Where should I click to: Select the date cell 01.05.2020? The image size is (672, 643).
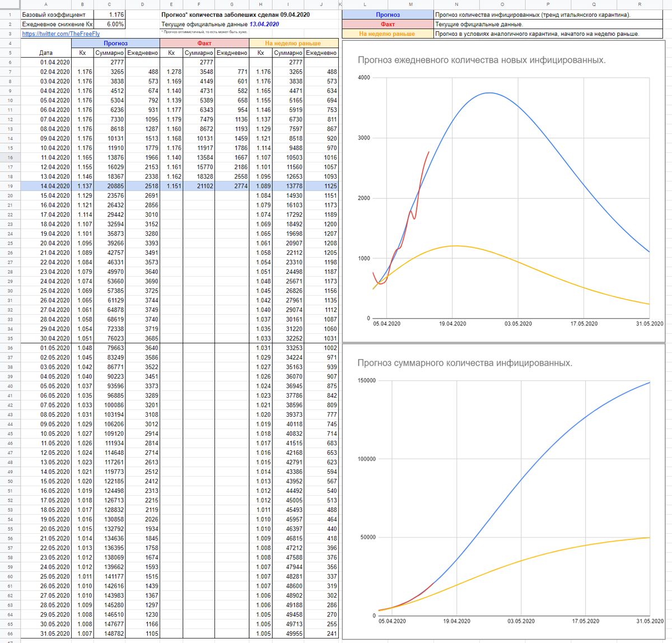pyautogui.click(x=46, y=348)
